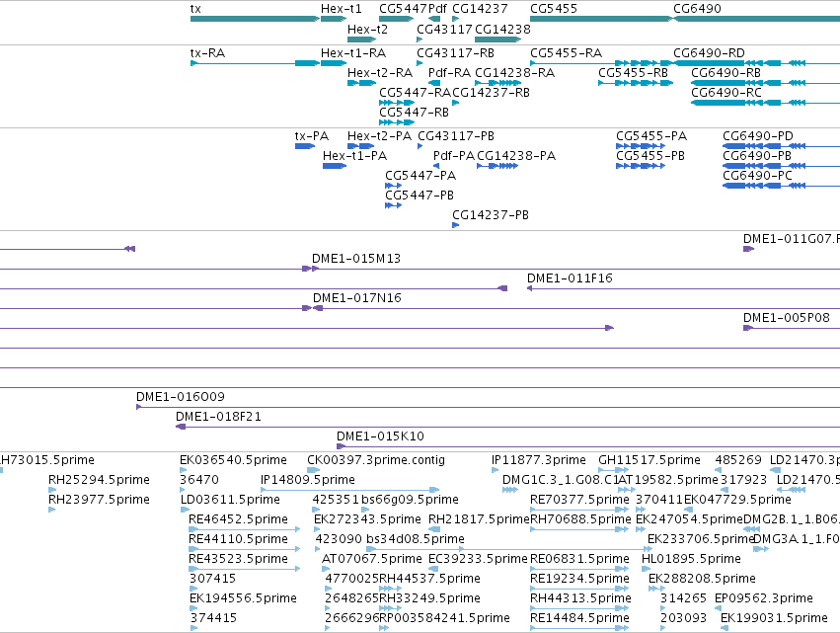
Task: Select the CG6490 gene label
Action: tap(697, 9)
